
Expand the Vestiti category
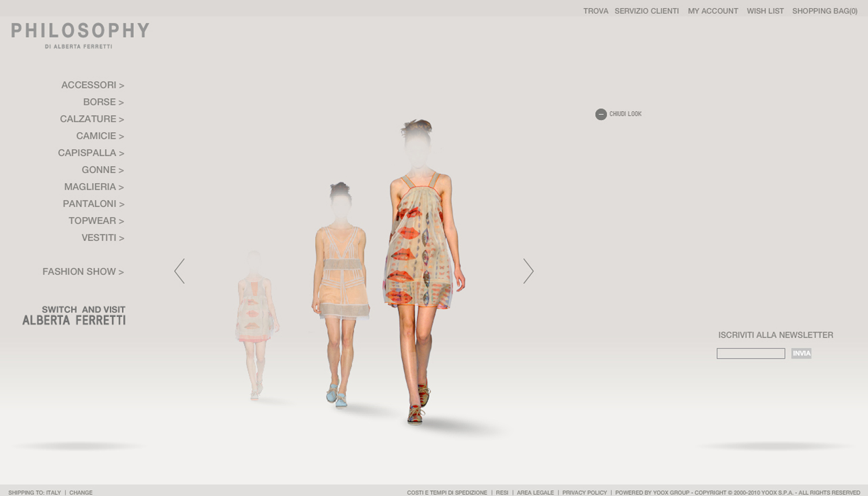(x=102, y=238)
